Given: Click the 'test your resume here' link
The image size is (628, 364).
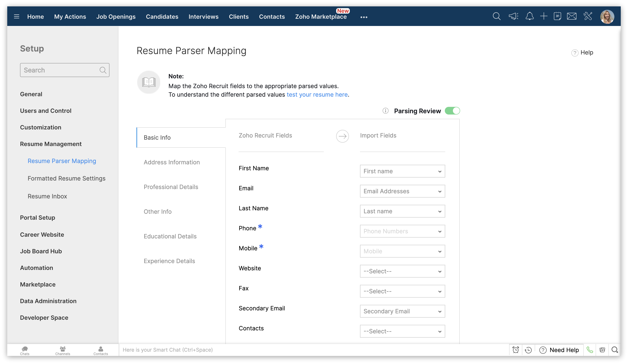Looking at the screenshot, I should pyautogui.click(x=317, y=95).
